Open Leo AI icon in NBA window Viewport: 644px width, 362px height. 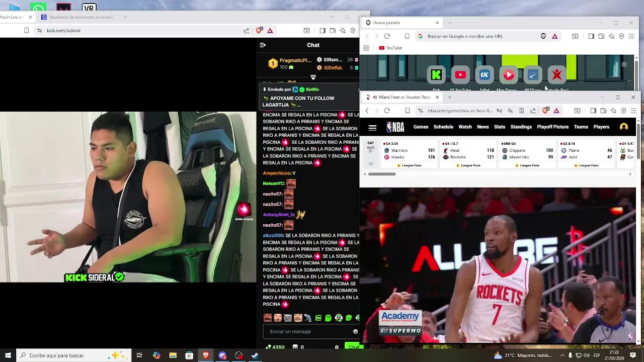(x=613, y=111)
